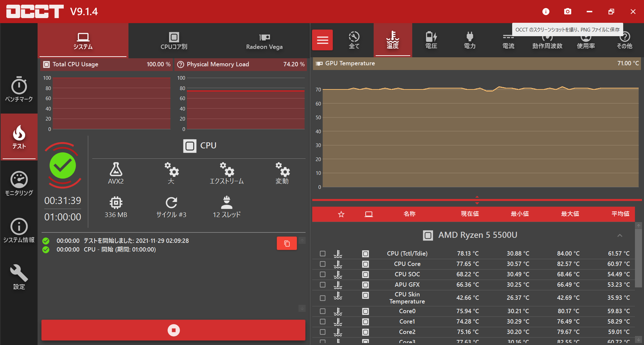Open the システム情報 system info section
Viewport: 644px width, 345px height.
19,230
